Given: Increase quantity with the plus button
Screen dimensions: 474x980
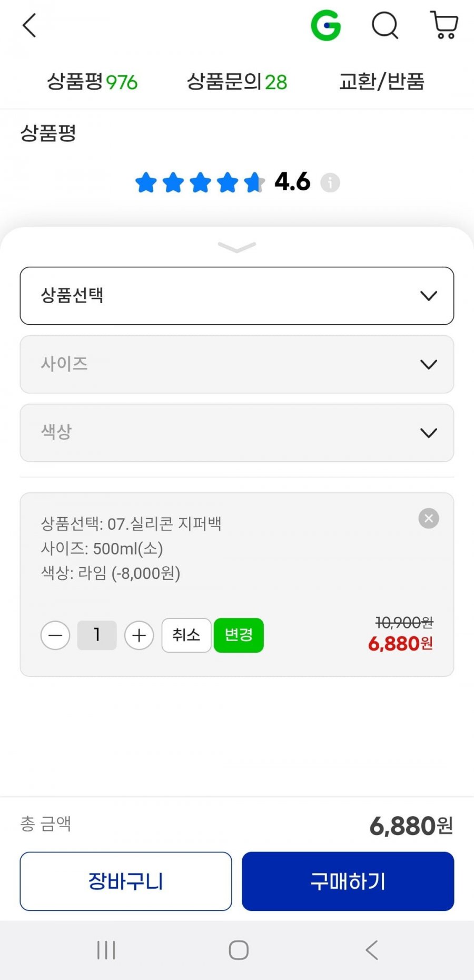Looking at the screenshot, I should pos(139,635).
